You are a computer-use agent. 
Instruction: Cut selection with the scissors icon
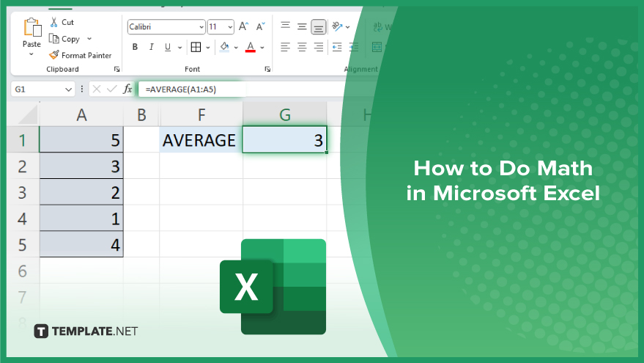tap(53, 22)
